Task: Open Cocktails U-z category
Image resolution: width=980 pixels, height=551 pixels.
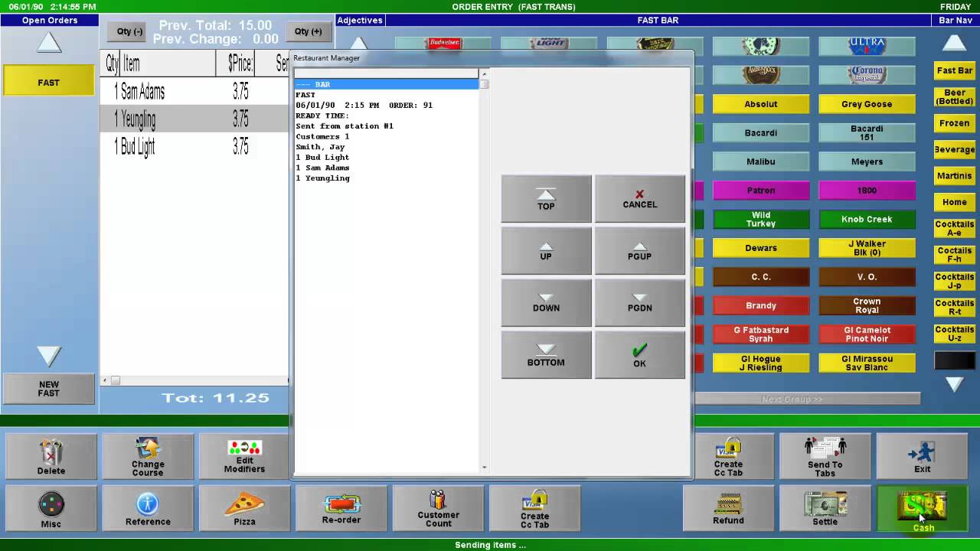Action: pyautogui.click(x=955, y=334)
